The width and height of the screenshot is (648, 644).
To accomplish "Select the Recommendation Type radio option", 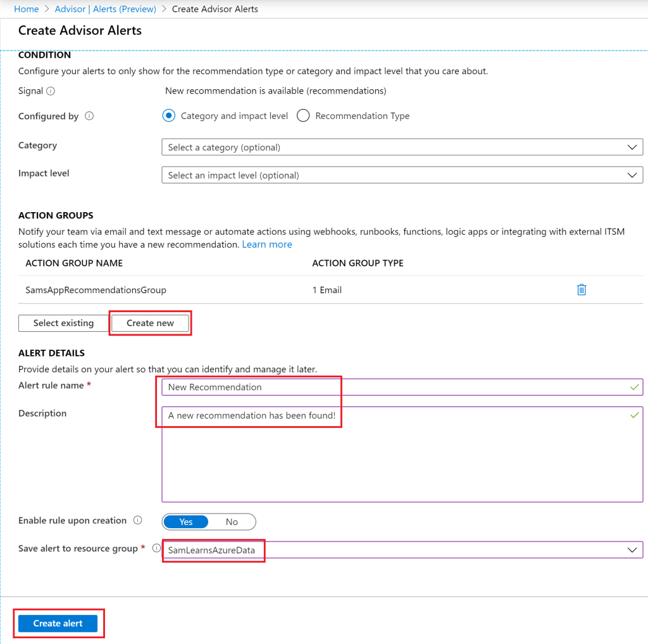I will (303, 116).
